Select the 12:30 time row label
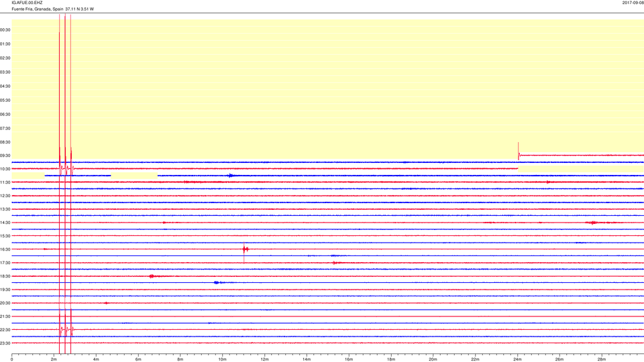The height and width of the screenshot is (362, 644). tap(5, 196)
